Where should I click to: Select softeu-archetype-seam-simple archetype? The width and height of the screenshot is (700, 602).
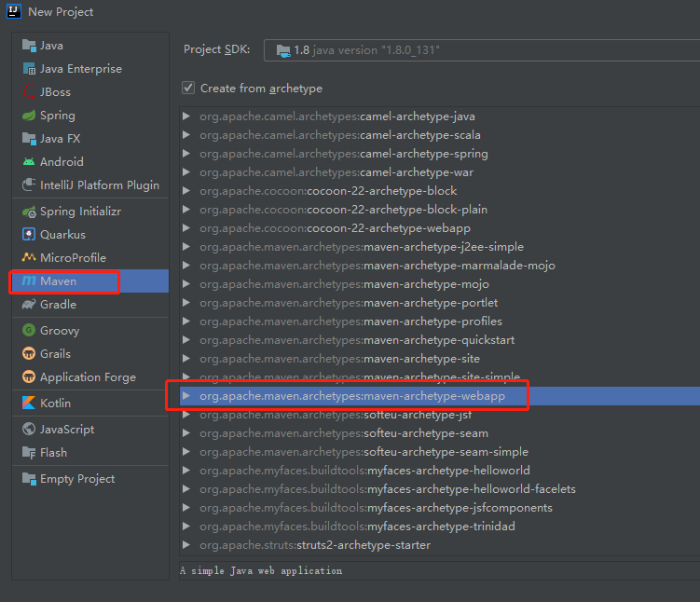pos(440,452)
